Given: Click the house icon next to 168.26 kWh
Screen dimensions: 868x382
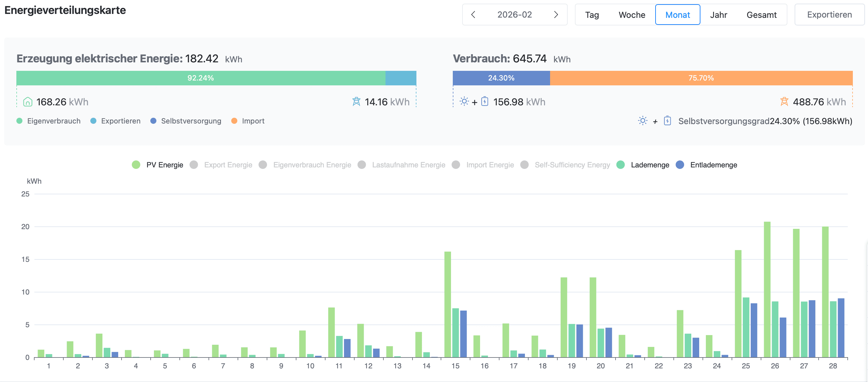Looking at the screenshot, I should point(28,102).
